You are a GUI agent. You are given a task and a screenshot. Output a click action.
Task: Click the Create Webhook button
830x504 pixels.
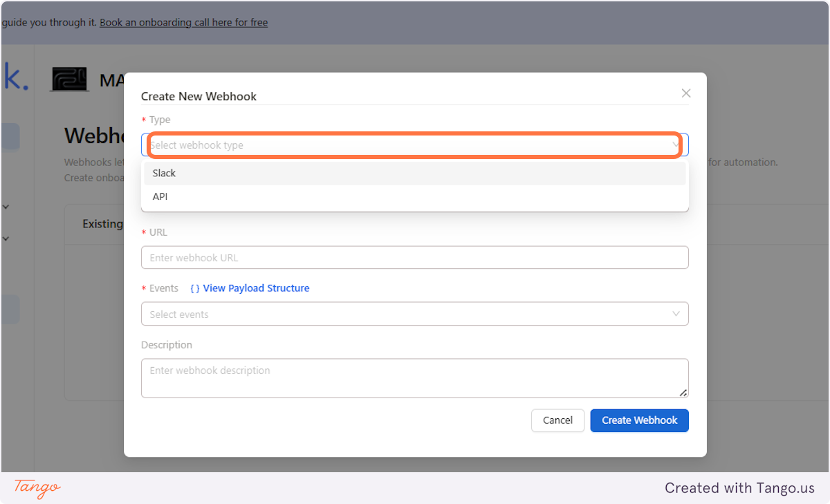(640, 420)
